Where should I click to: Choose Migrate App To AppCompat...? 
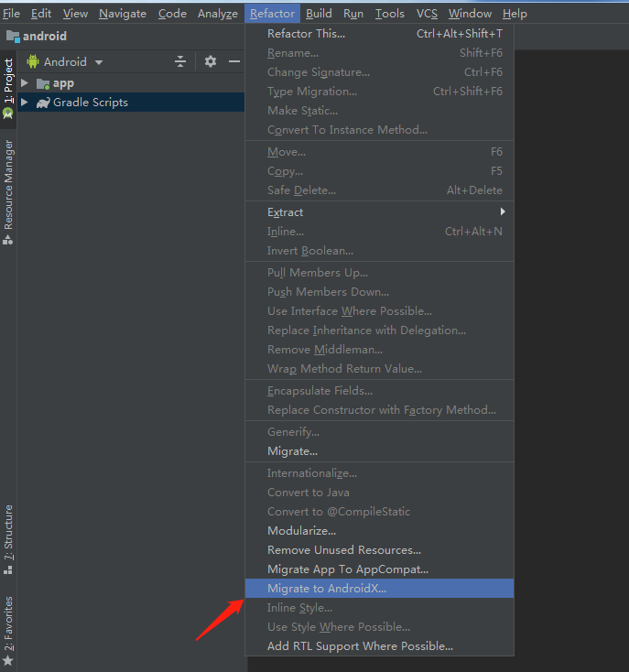[379, 569]
